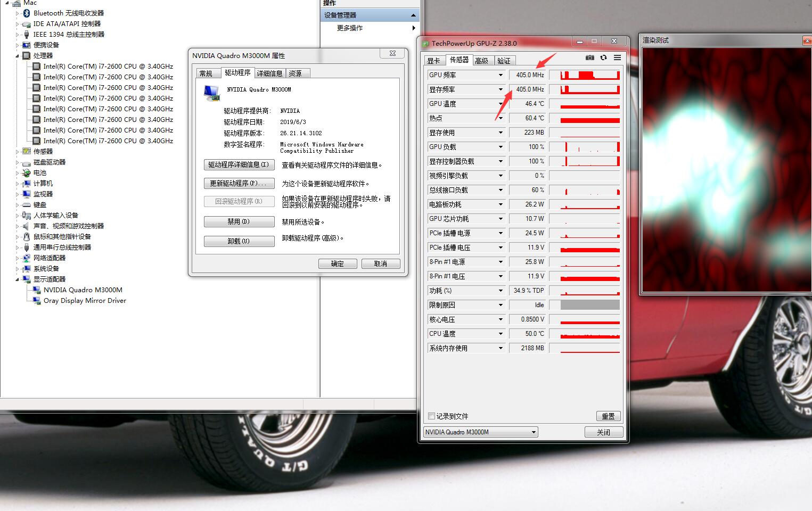The image size is (812, 511).
Task: Open the NVIDIA Quadro M3000M GPU selector
Action: [481, 432]
